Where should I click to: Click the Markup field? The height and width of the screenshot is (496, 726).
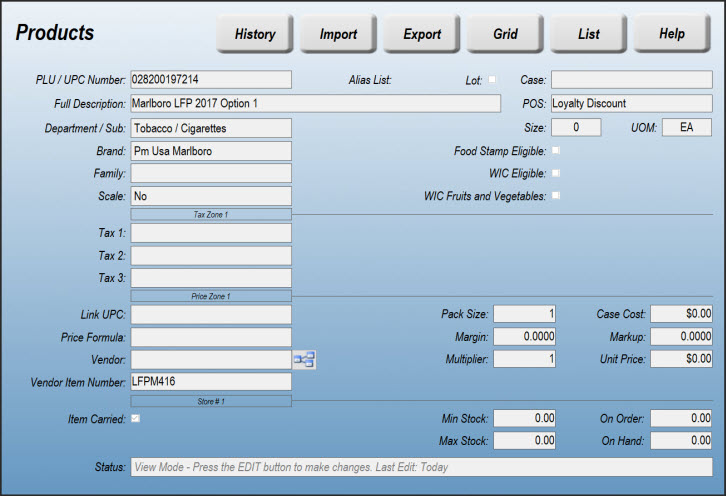pos(682,336)
